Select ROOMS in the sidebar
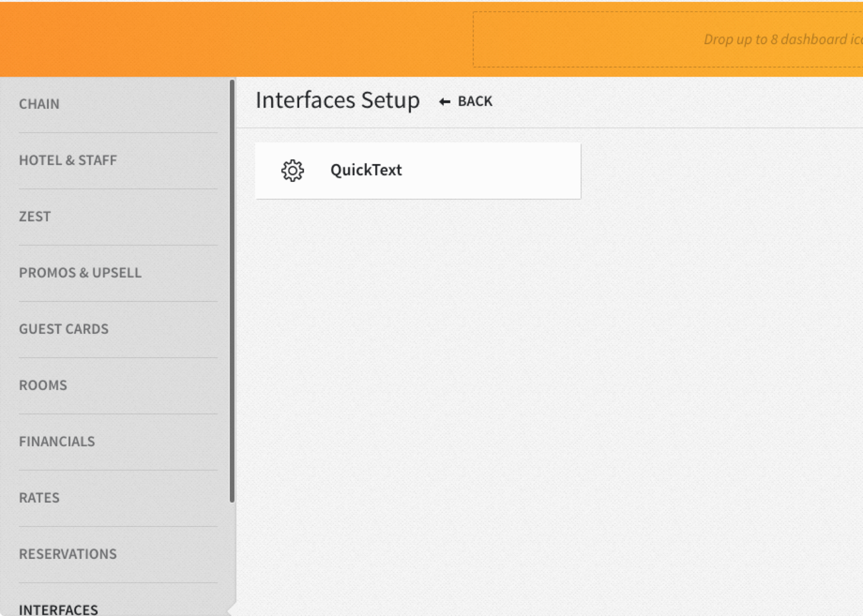Image resolution: width=863 pixels, height=616 pixels. point(43,385)
